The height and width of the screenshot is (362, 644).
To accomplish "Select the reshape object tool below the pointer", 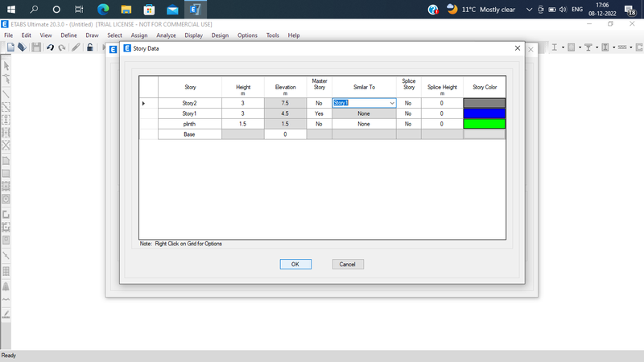I will tap(6, 78).
